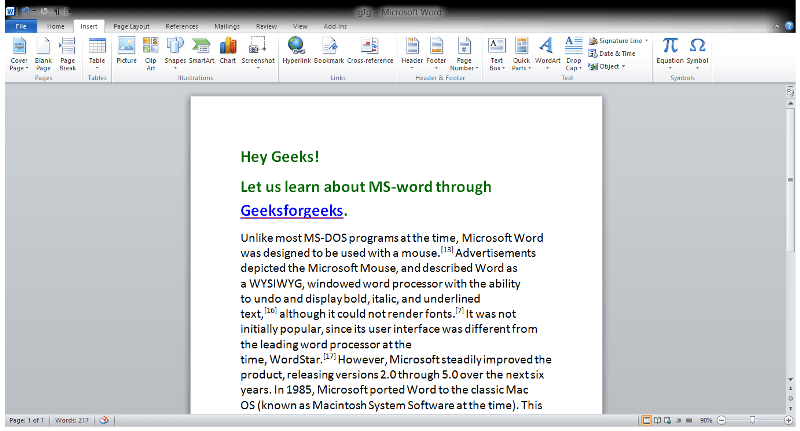Switch to Full Screen Reading view
The width and height of the screenshot is (800, 431).
(x=658, y=420)
